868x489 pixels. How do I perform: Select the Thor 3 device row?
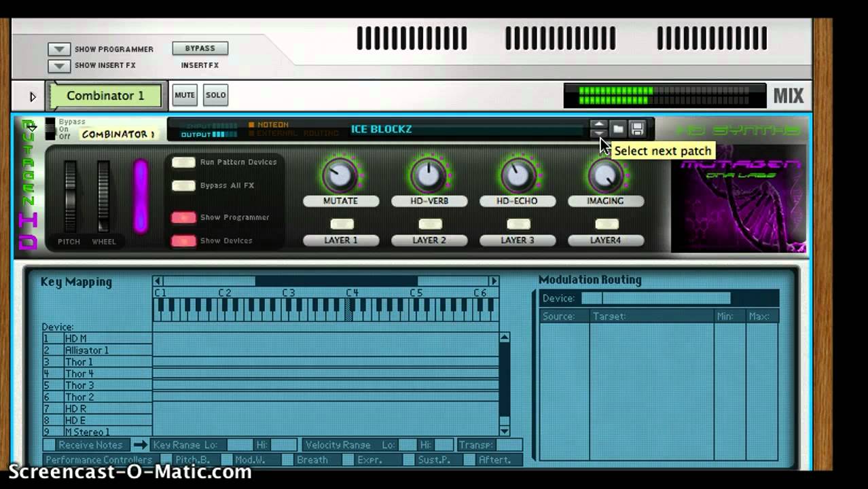97,385
